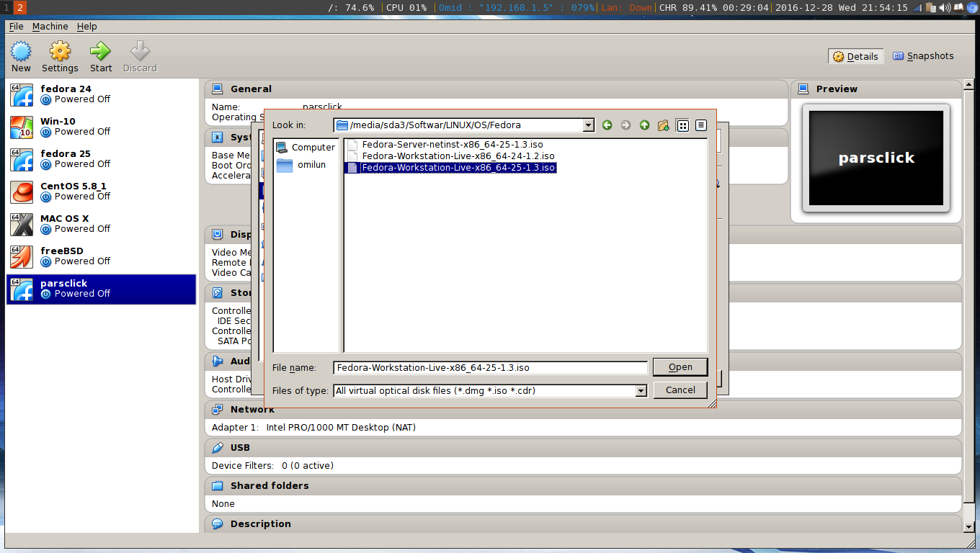Click the volume icon in the system tray
980x553 pixels.
point(945,9)
